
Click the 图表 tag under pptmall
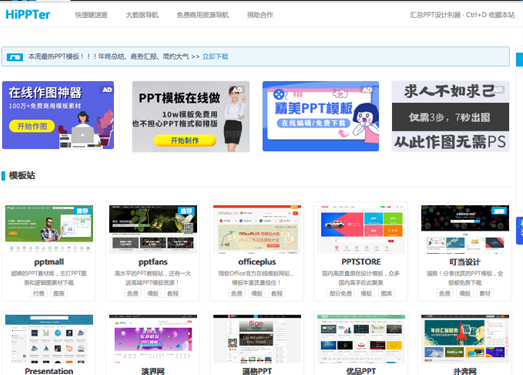pos(59,293)
